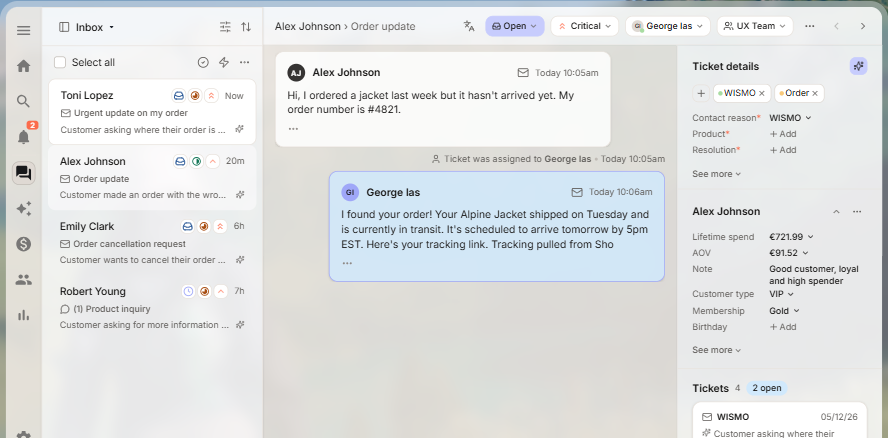Click the AI sparkle button in Ticket details
The width and height of the screenshot is (888, 438).
(x=859, y=66)
